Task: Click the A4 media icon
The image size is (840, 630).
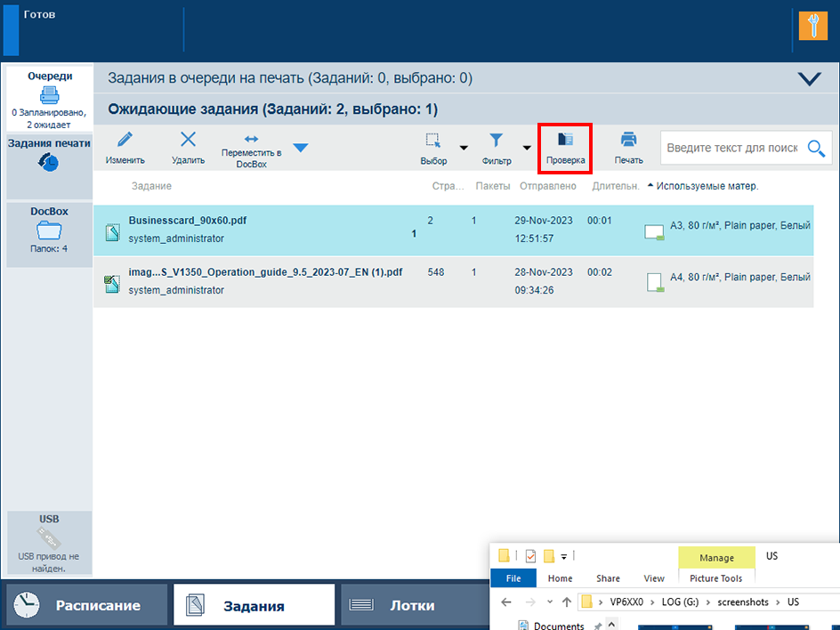Action: (x=655, y=282)
